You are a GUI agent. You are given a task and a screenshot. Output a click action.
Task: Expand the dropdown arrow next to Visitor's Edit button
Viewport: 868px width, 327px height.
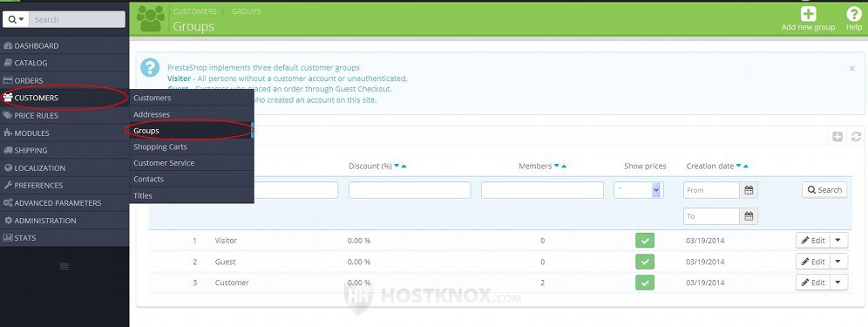[x=838, y=241]
